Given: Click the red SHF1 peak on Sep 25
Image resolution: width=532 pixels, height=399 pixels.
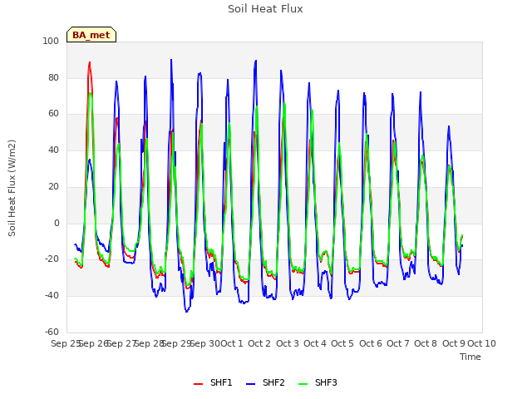Looking at the screenshot, I should pos(90,62).
